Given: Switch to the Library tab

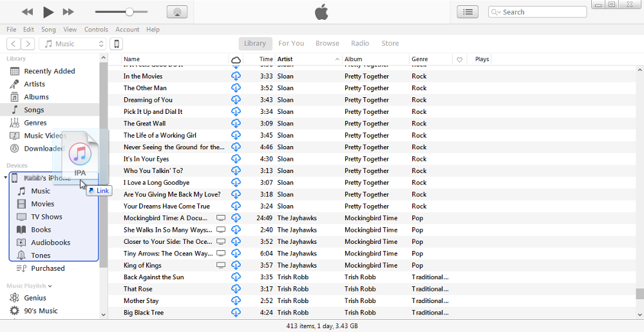Looking at the screenshot, I should coord(255,43).
